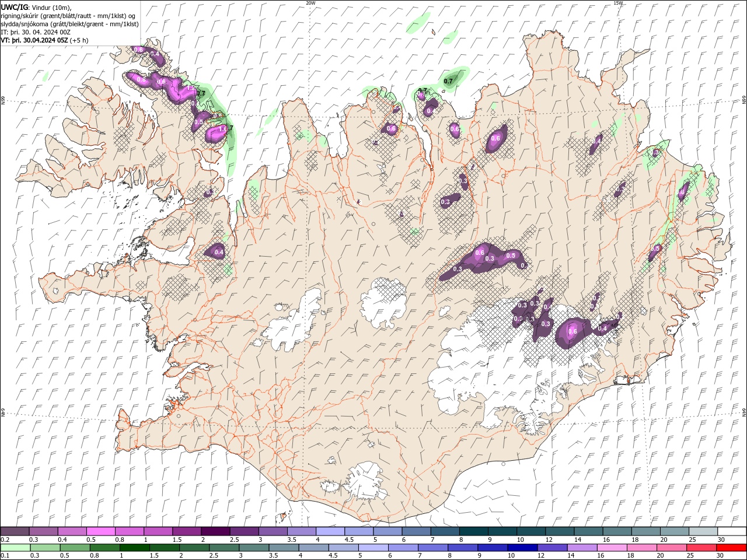Click the bold 'VT: þri. 30.04.2024 05Z' valid time

(x=34, y=40)
